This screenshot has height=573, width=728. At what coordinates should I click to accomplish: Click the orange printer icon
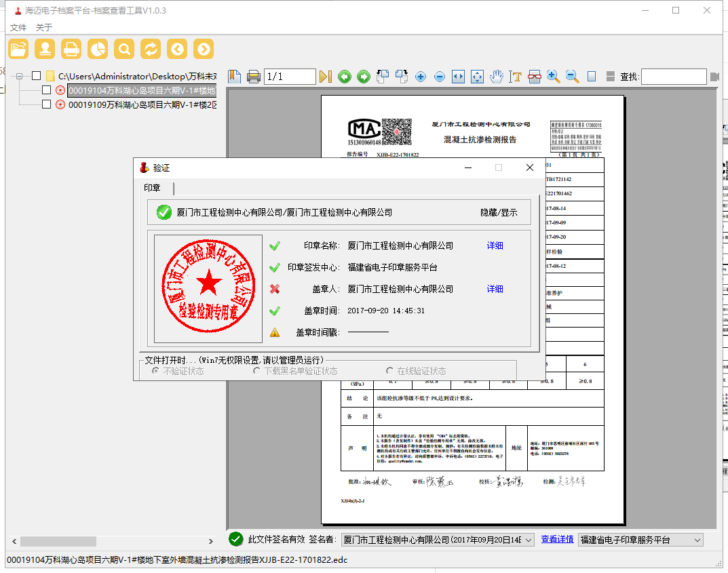point(71,49)
